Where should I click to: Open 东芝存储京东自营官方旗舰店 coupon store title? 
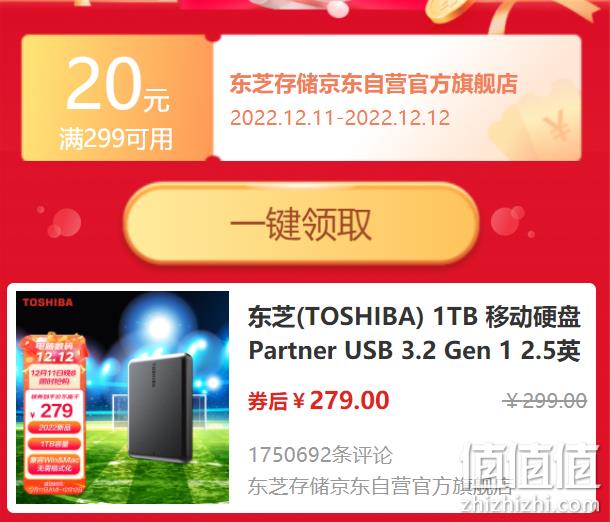click(373, 84)
